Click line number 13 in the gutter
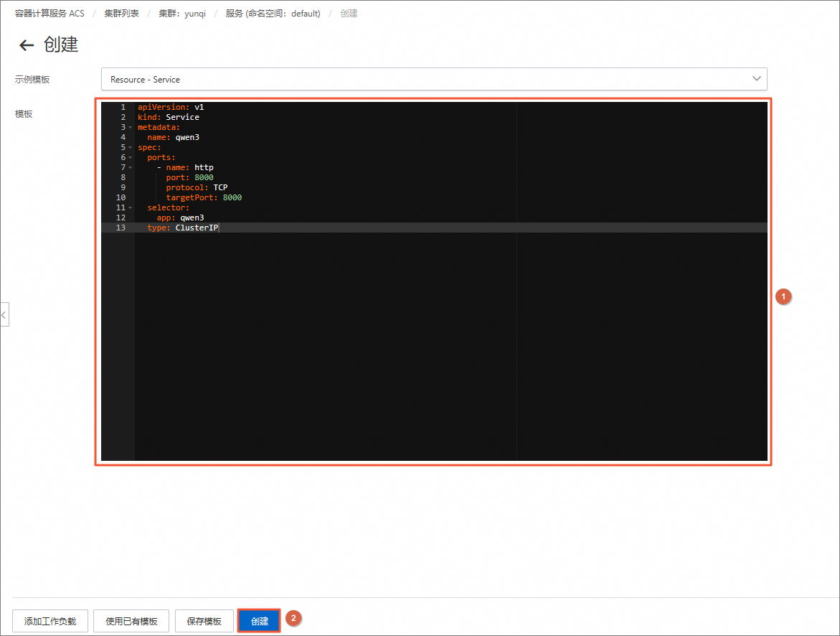The height and width of the screenshot is (636, 840). [121, 228]
